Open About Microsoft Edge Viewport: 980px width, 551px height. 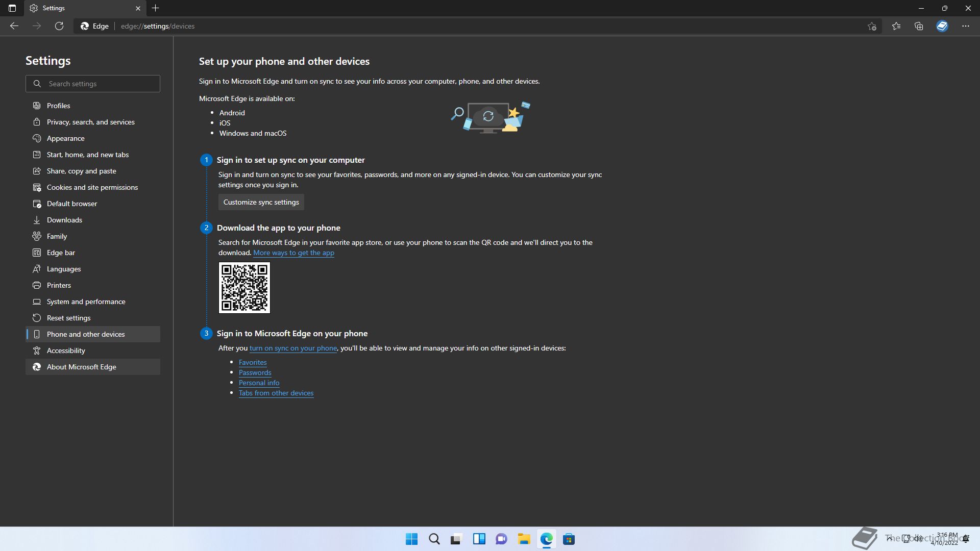(x=93, y=367)
